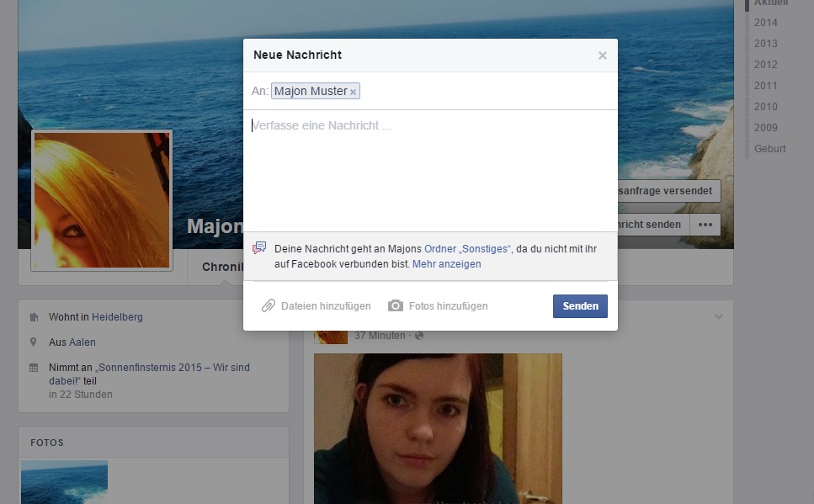
Task: Open the profile picture thumbnail
Action: tap(101, 200)
